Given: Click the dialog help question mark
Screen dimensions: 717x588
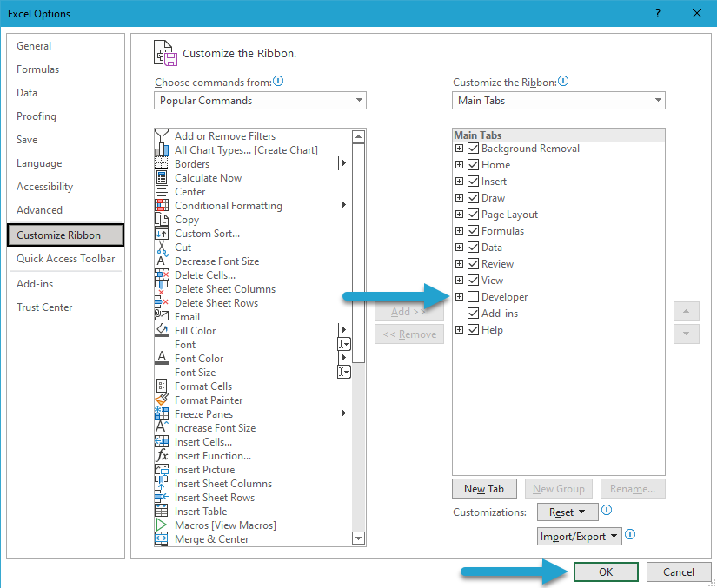Looking at the screenshot, I should (658, 13).
